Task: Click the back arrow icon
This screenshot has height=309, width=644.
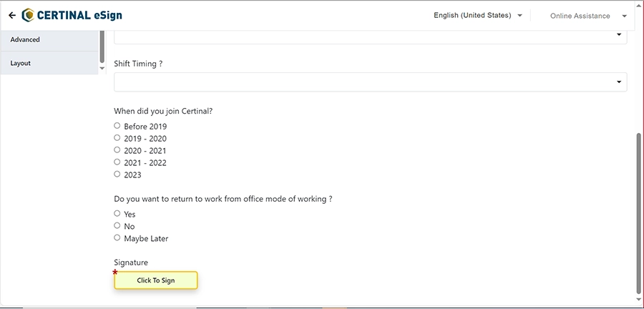Action: point(12,16)
